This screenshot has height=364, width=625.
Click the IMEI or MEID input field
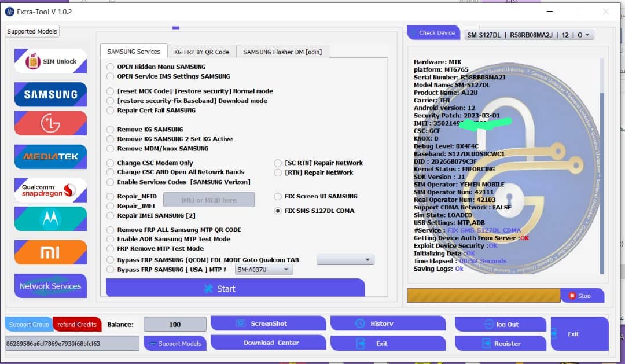click(209, 200)
